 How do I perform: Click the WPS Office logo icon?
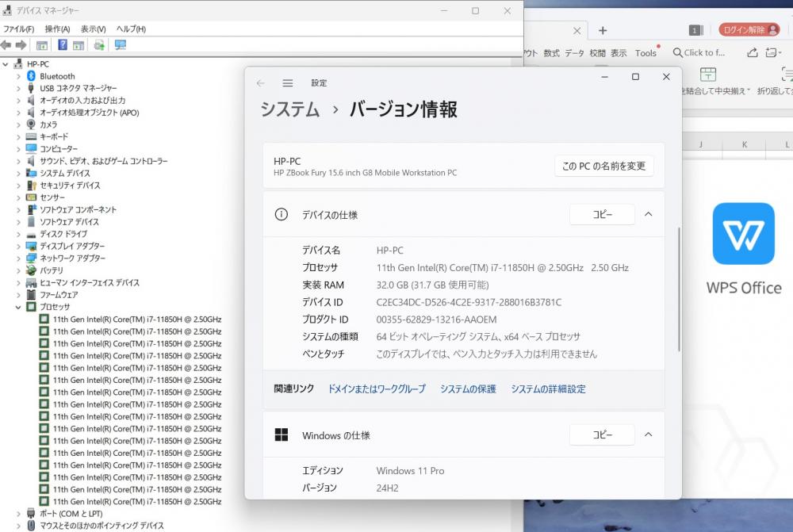[x=744, y=234]
